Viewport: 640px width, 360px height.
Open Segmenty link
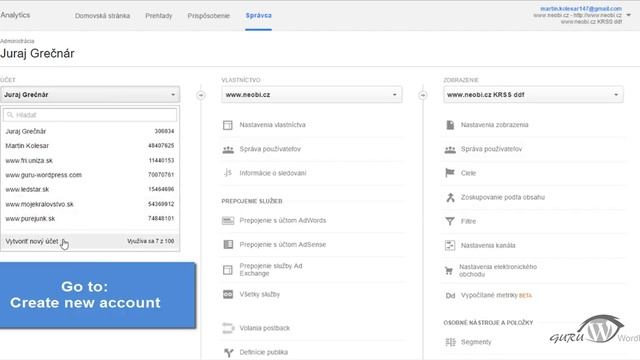click(476, 342)
